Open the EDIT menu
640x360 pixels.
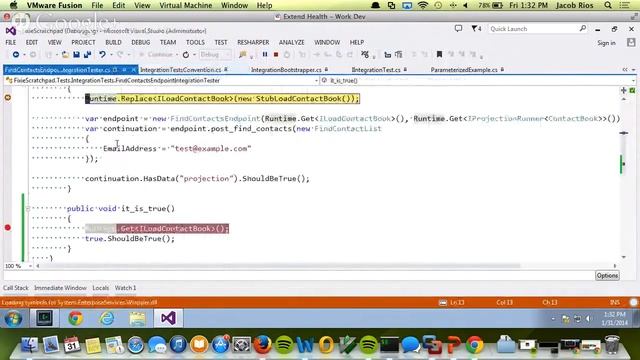click(x=31, y=42)
